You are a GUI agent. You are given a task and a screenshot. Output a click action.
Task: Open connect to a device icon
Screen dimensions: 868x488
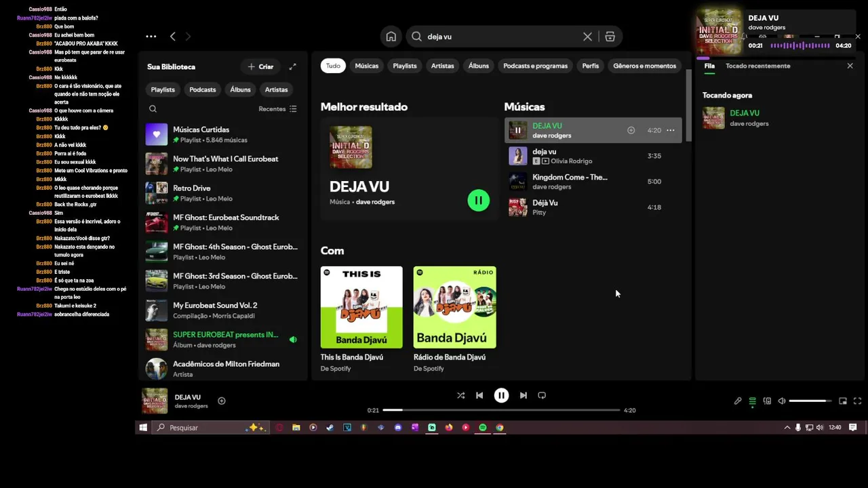coord(767,401)
